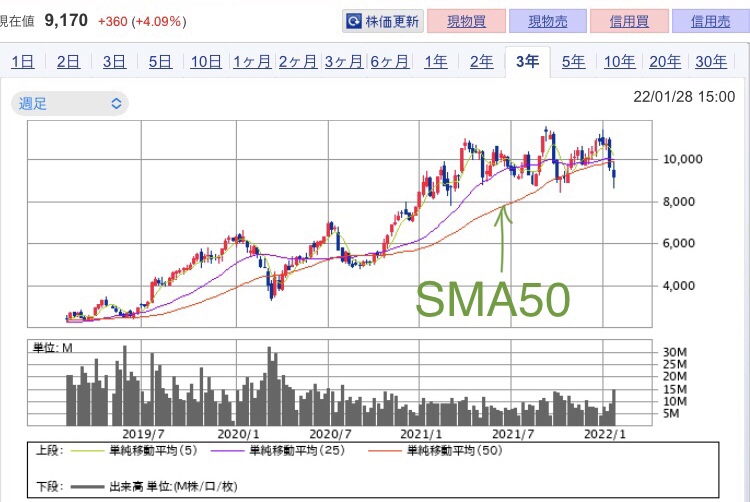Click the green SMA5 legend line swatch

pos(87,450)
